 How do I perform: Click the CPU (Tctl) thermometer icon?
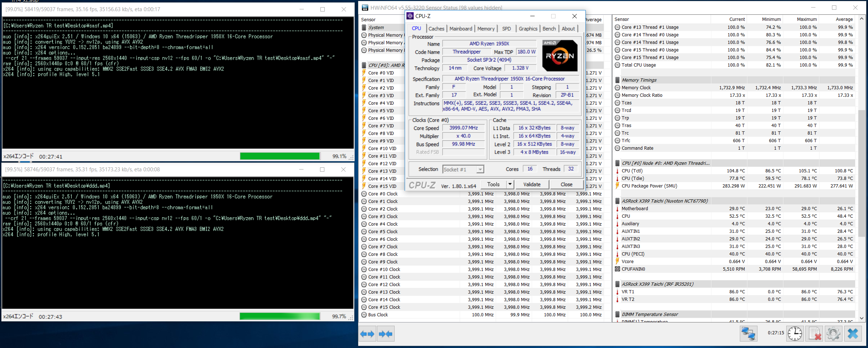point(617,171)
